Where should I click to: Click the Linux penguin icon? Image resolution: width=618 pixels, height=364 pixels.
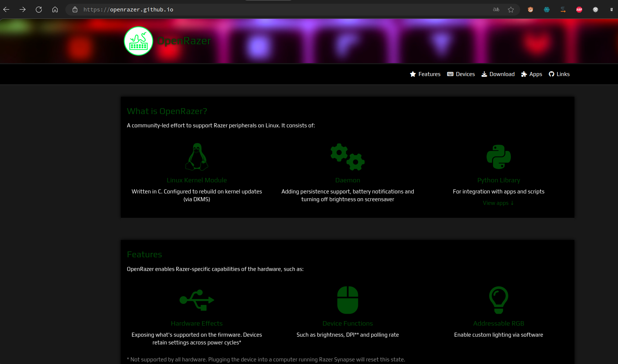[x=197, y=157]
